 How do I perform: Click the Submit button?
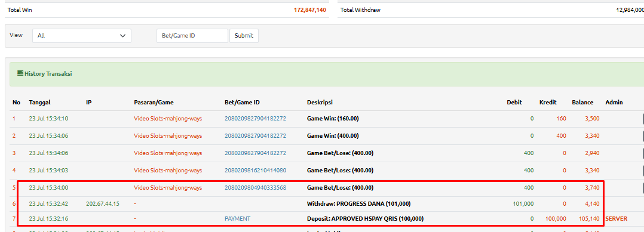pos(244,36)
